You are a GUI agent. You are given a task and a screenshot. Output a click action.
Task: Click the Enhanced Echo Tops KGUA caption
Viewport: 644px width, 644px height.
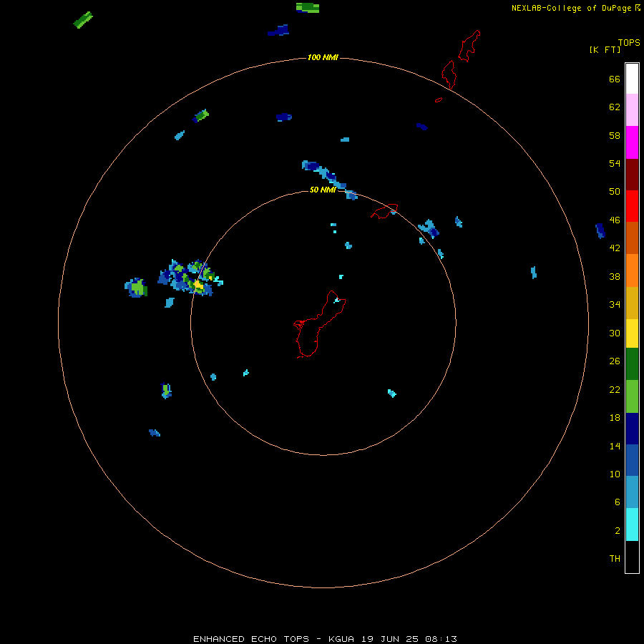click(325, 639)
